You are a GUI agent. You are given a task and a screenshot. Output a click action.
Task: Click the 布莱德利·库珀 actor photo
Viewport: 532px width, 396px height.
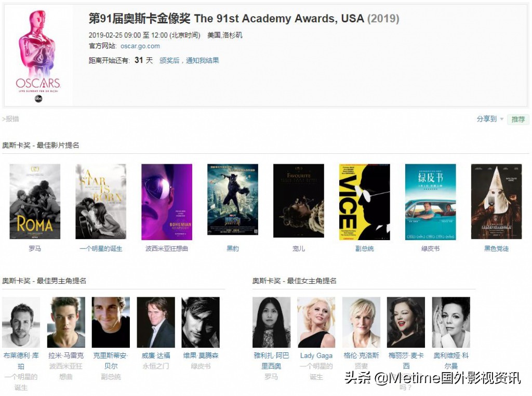point(21,322)
